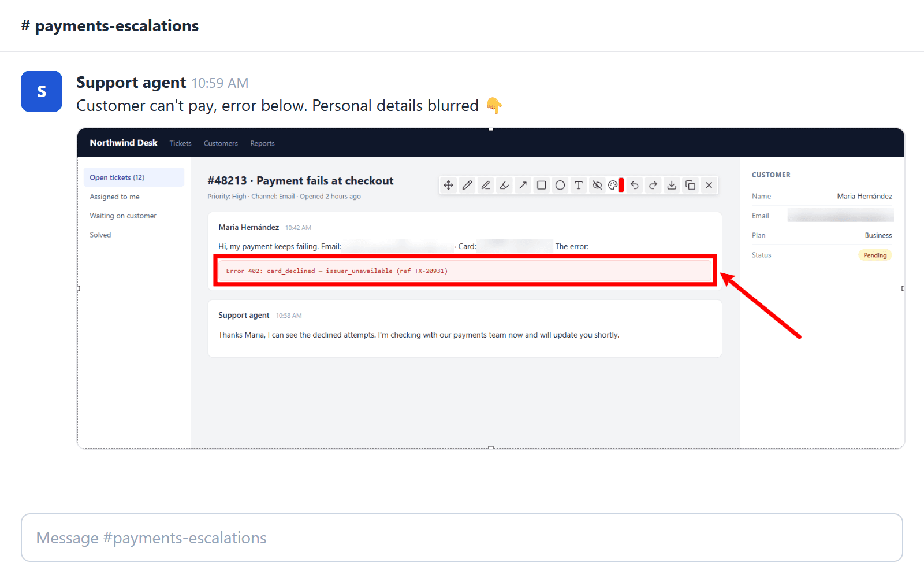Copy the screenshot to clipboard

coord(690,185)
